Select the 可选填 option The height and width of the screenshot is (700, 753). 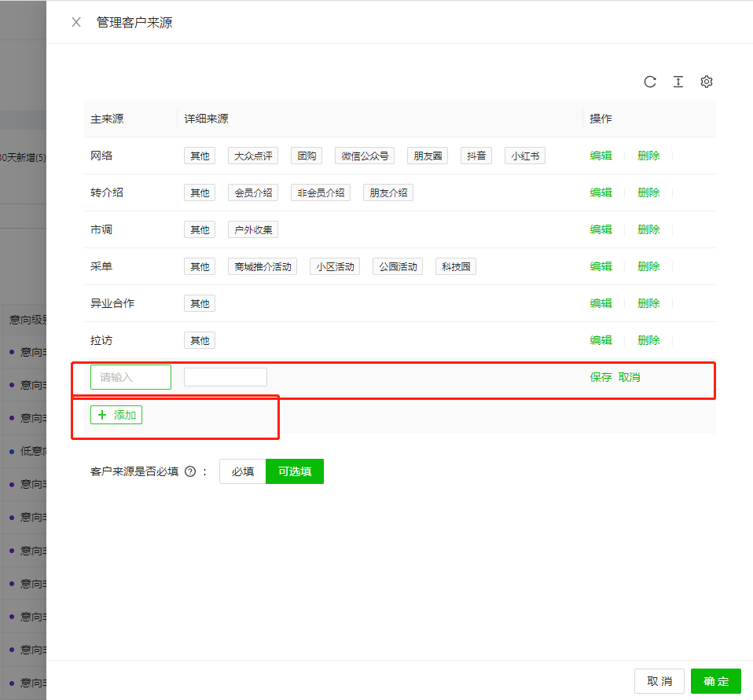coord(295,471)
